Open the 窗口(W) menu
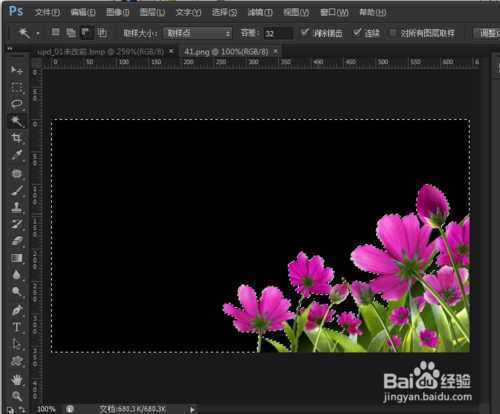 [334, 13]
